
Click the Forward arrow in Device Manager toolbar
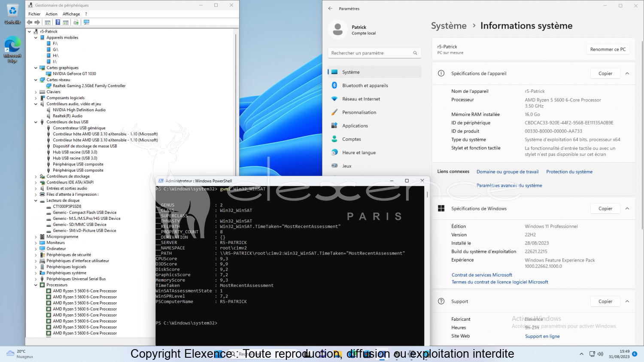tap(37, 22)
